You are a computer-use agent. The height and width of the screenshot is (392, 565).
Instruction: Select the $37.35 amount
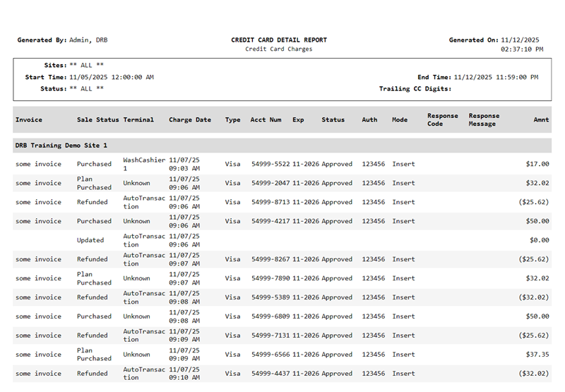(537, 355)
